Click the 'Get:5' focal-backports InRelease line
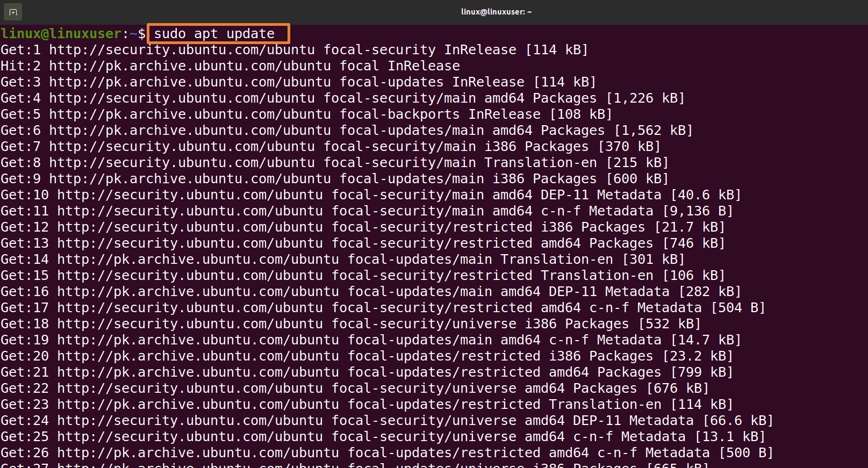 point(306,114)
